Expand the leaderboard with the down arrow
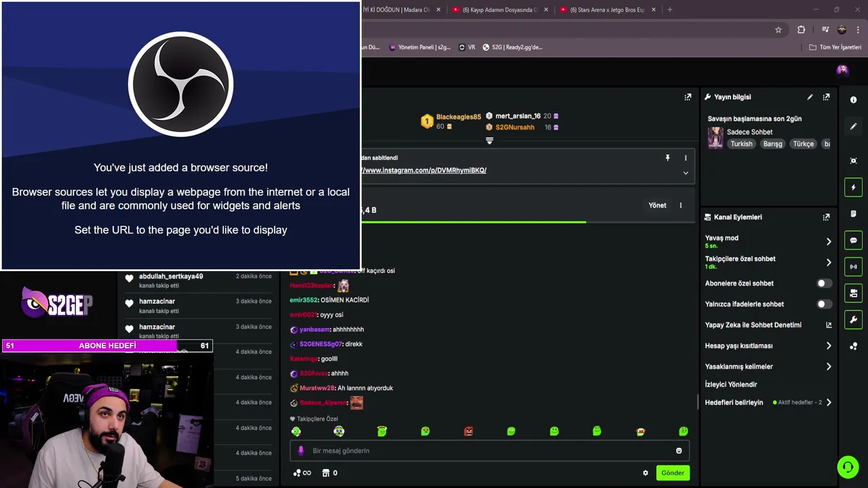The width and height of the screenshot is (868, 488). 489,141
